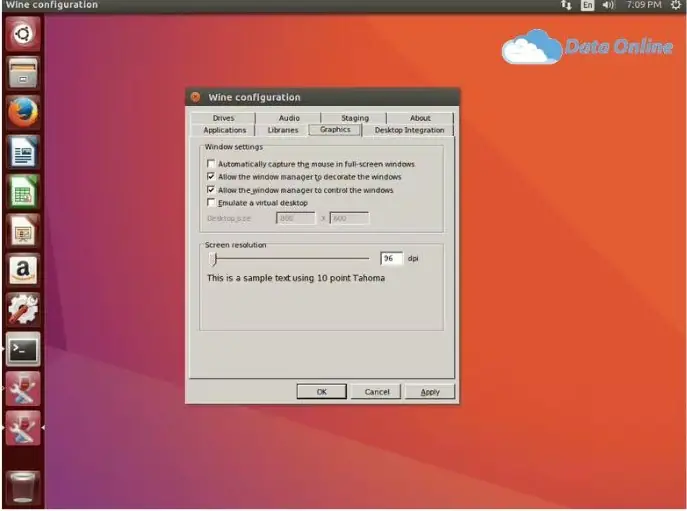Click the upper Wine configuration dock icon
The height and width of the screenshot is (511, 687).
tap(23, 389)
